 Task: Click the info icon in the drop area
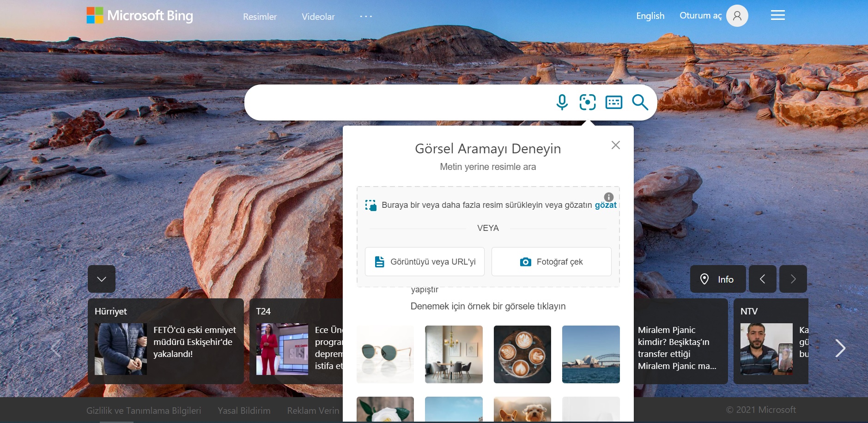click(609, 197)
